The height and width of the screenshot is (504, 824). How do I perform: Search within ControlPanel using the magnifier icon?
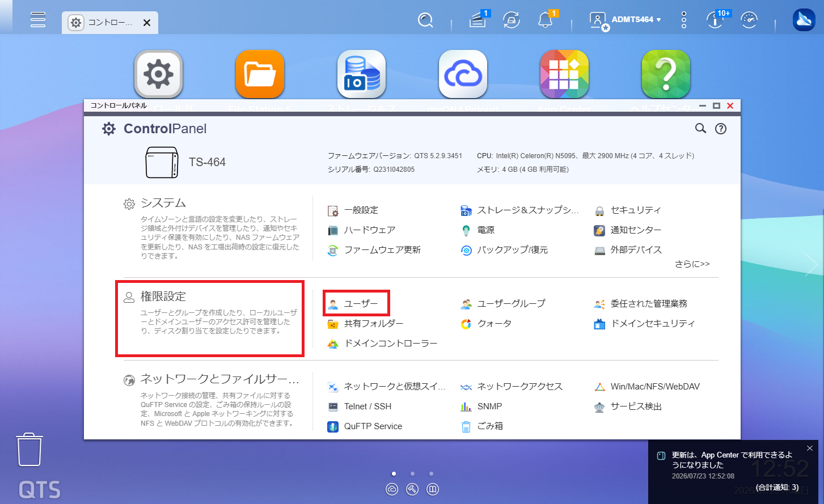(x=700, y=129)
